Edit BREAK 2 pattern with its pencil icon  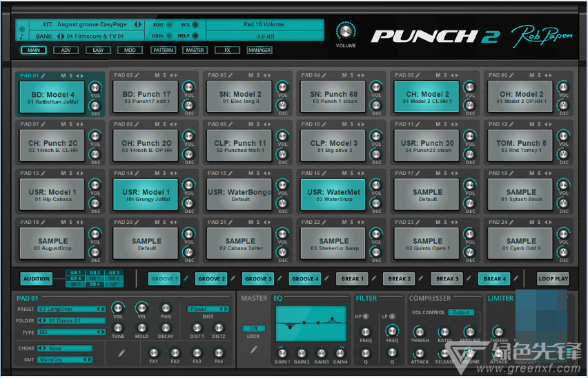[x=421, y=278]
